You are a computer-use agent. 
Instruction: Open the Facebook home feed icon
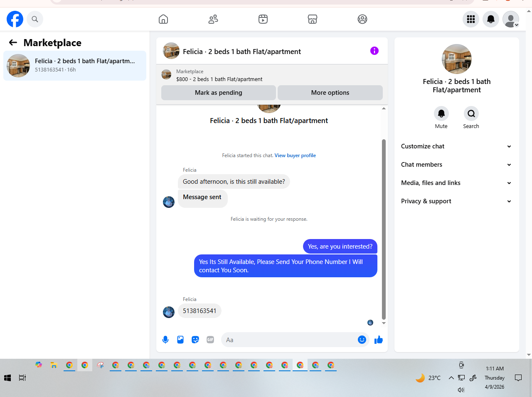[x=163, y=19]
